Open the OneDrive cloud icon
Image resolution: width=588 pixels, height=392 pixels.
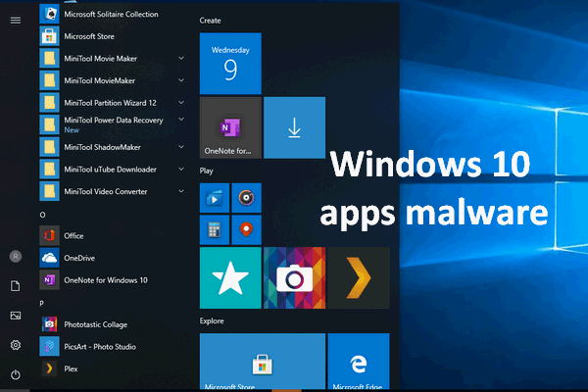click(x=50, y=258)
